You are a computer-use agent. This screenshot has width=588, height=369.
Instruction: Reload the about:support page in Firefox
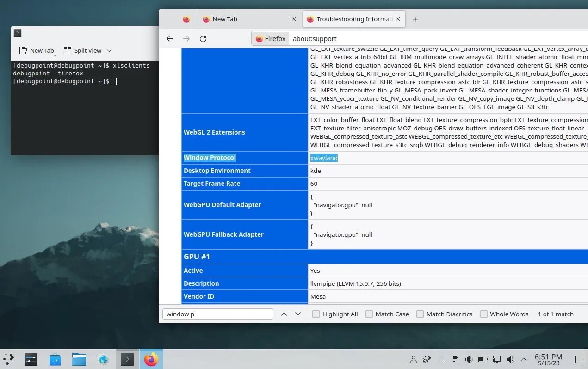pyautogui.click(x=203, y=39)
